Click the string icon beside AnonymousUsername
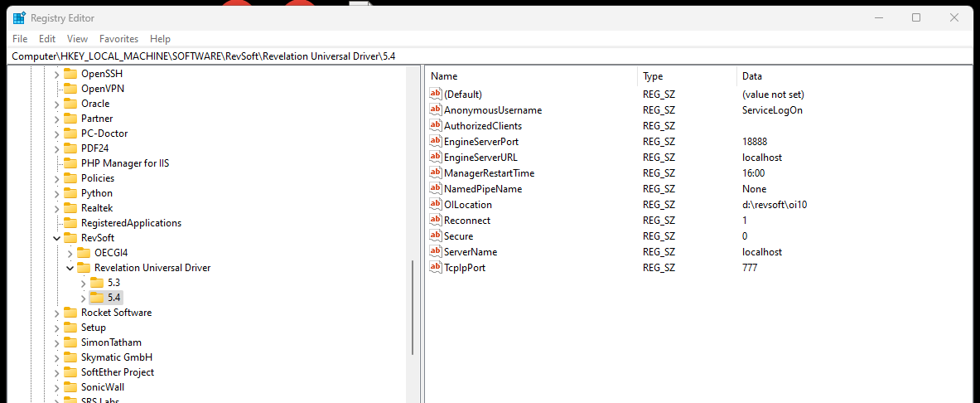 pyautogui.click(x=436, y=109)
